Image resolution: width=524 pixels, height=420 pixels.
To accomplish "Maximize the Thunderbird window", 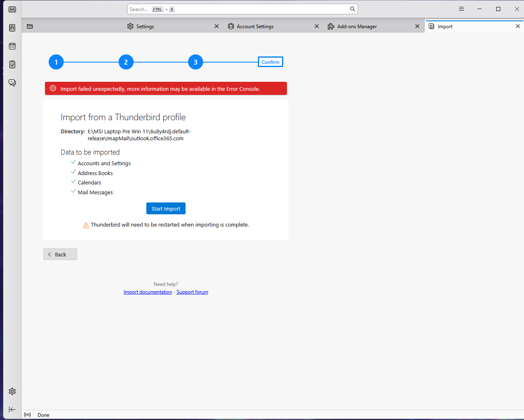I will pos(498,9).
